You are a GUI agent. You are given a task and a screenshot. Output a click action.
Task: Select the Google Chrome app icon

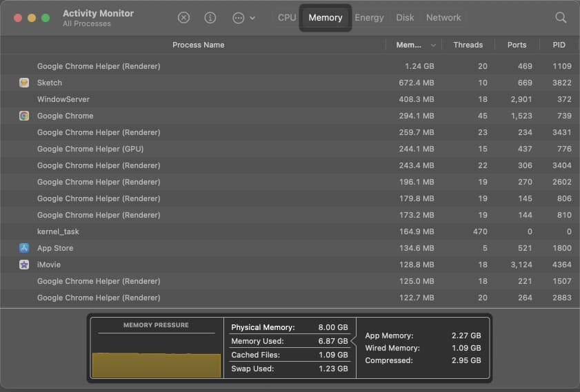tap(24, 116)
